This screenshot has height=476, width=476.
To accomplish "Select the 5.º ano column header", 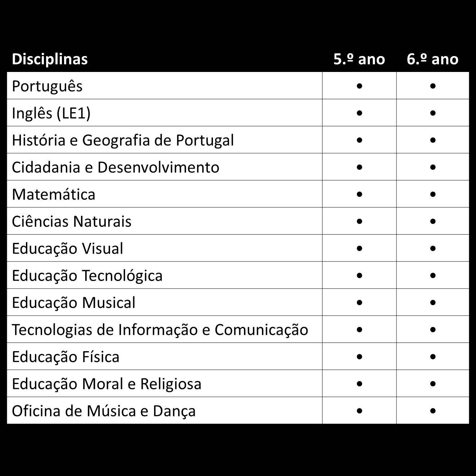I will [359, 59].
